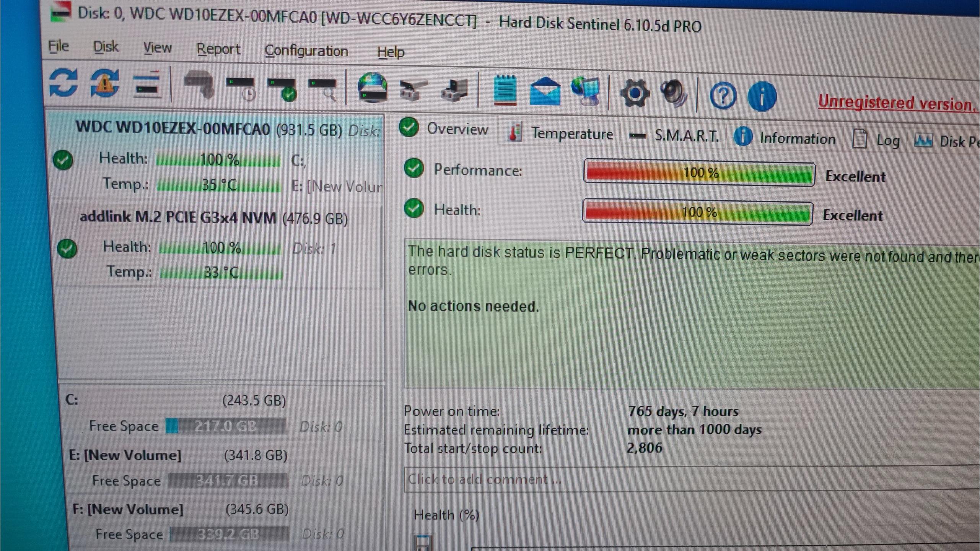Click the addlink disk health check icon
Image resolution: width=980 pixels, height=551 pixels.
(x=67, y=249)
